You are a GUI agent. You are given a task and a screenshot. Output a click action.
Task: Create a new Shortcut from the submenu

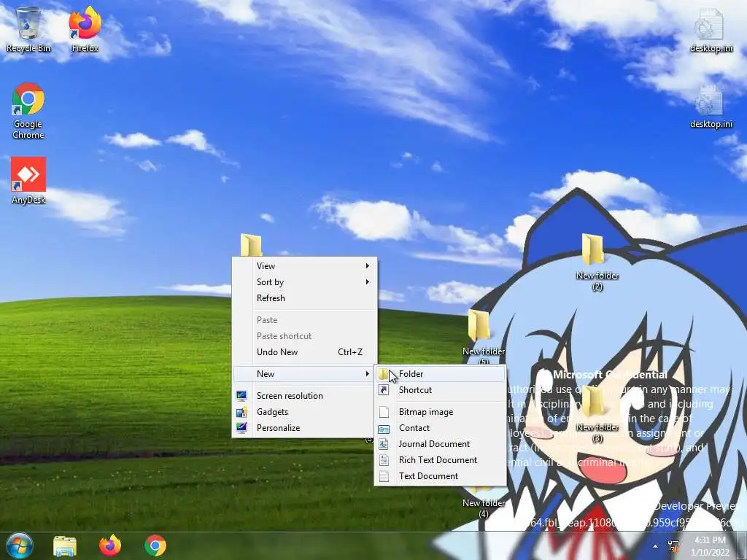(x=440, y=390)
